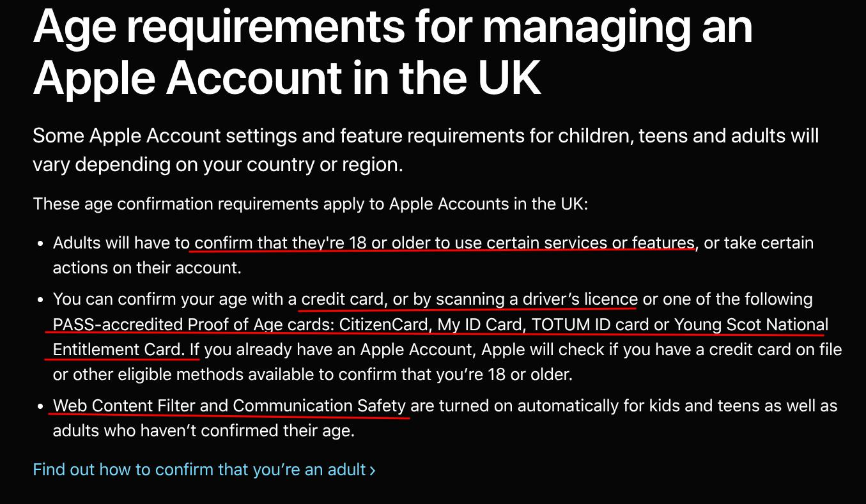
Task: Click the 'My ID Card' text
Action: [x=480, y=325]
